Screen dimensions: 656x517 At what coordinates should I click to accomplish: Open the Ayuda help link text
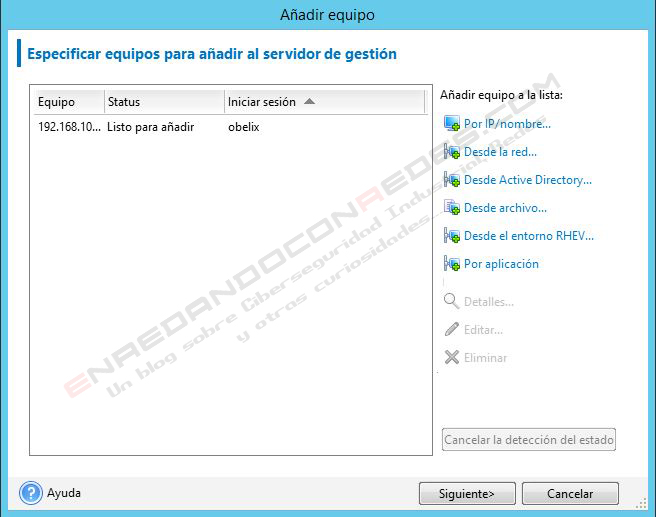[64, 493]
